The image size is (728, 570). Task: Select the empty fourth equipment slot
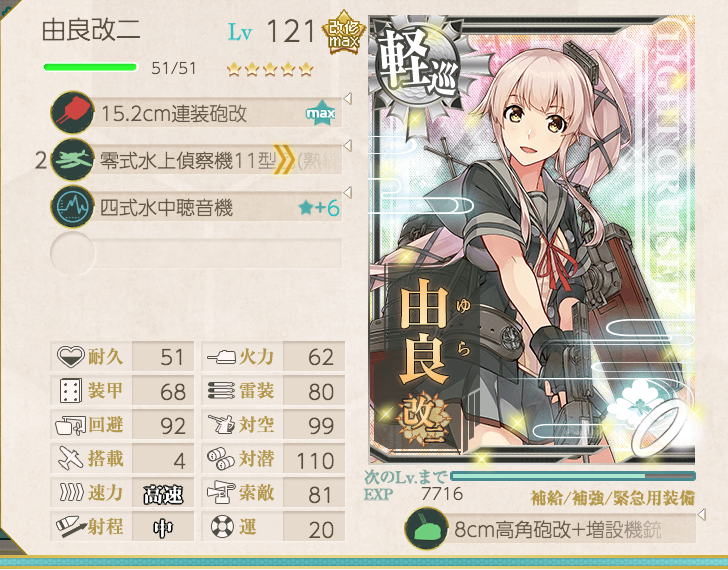coord(196,254)
